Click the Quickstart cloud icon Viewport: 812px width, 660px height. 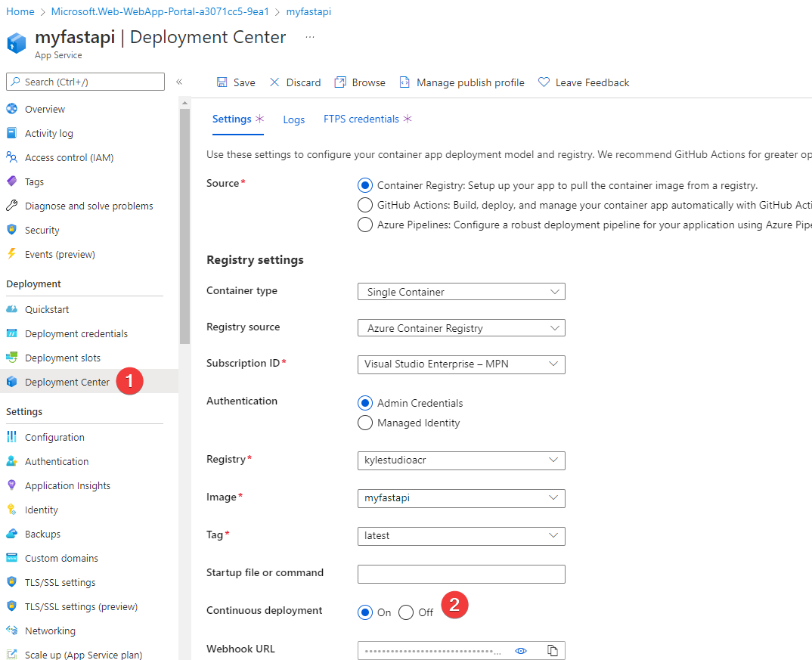11,309
